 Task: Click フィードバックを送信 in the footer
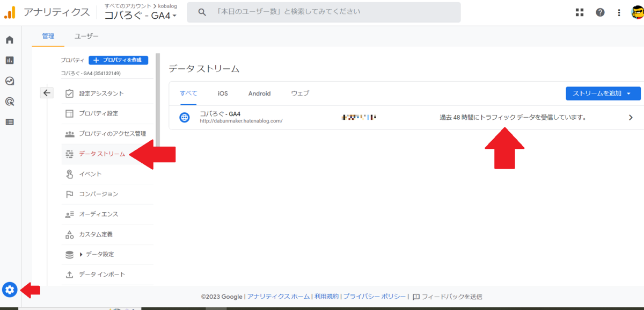click(x=452, y=297)
